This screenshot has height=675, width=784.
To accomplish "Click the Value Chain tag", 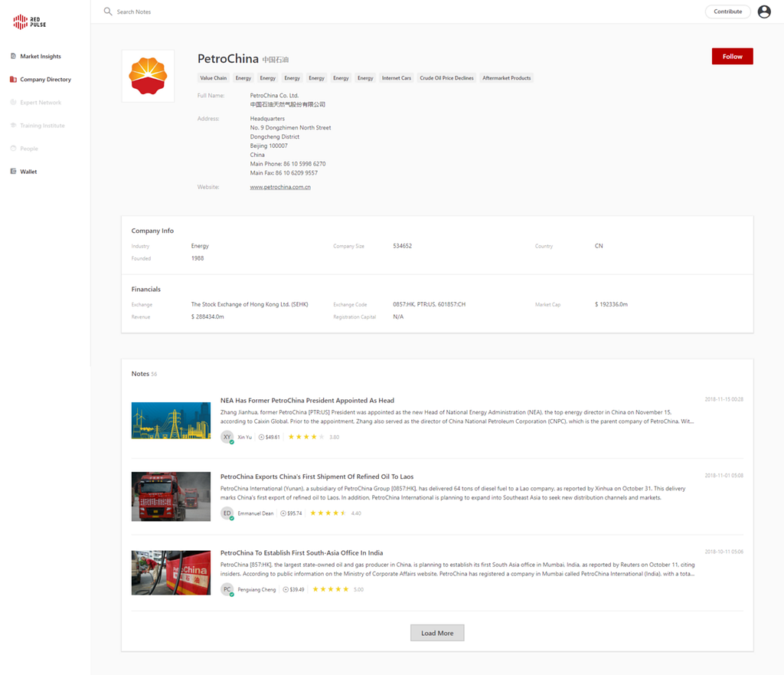I will tap(214, 78).
